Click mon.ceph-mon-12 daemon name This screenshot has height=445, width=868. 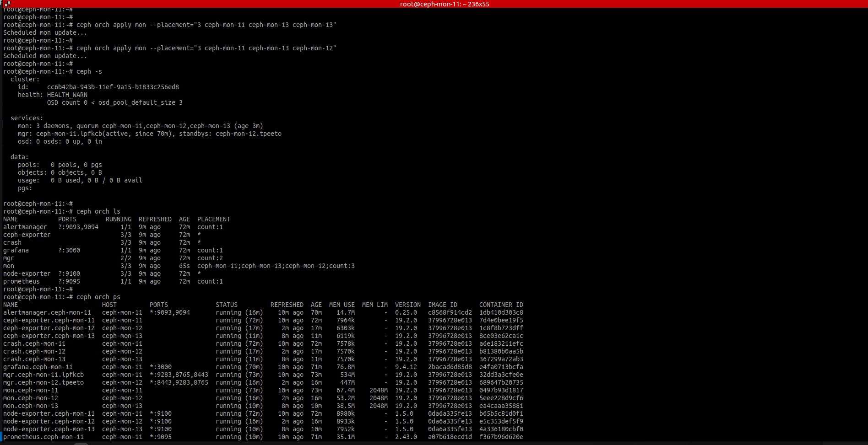[x=31, y=398]
